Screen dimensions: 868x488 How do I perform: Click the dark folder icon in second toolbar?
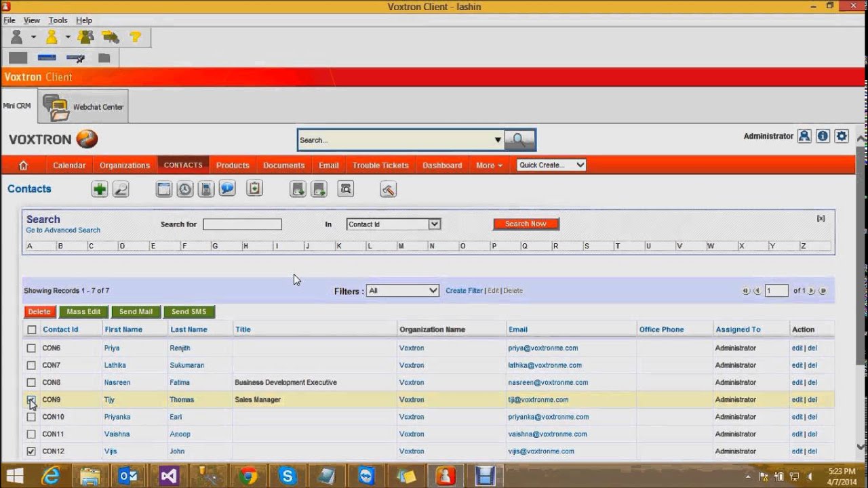(104, 58)
